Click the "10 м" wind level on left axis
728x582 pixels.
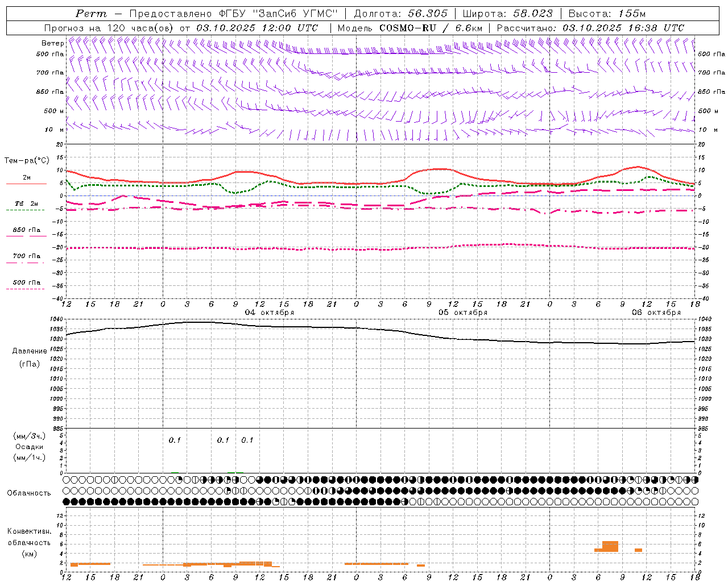(x=54, y=130)
